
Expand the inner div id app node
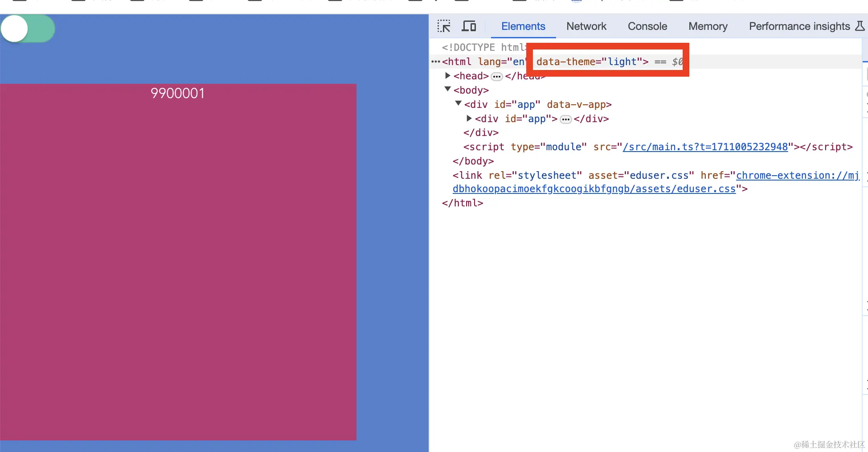pyautogui.click(x=469, y=118)
